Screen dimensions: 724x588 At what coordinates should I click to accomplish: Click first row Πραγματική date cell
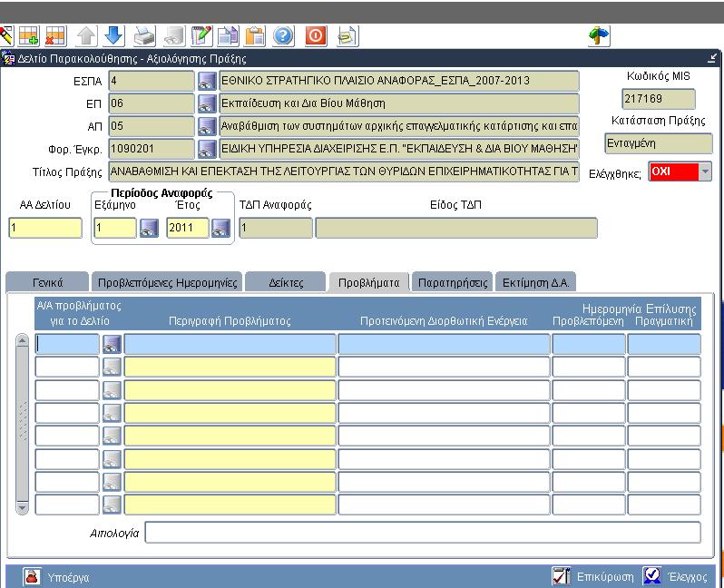point(664,344)
